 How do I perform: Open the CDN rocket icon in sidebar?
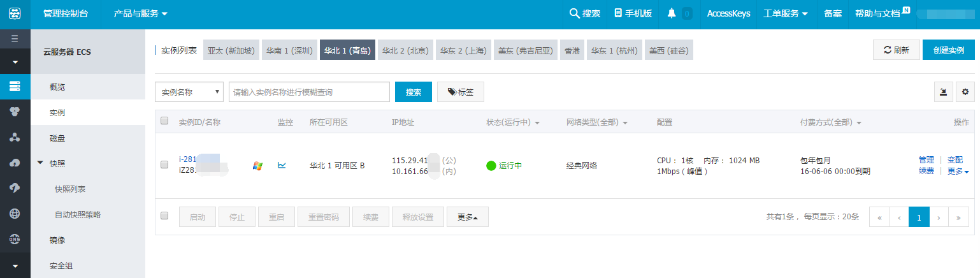coord(15,188)
